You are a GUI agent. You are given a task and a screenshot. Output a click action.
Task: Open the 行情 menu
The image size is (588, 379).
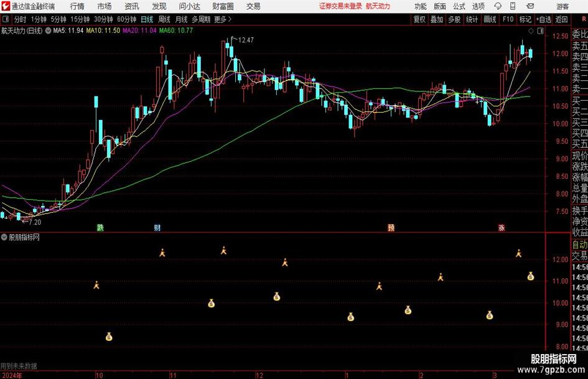point(77,6)
